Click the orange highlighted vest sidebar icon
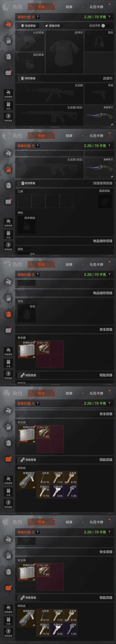116x644 pixels. [x=9, y=169]
